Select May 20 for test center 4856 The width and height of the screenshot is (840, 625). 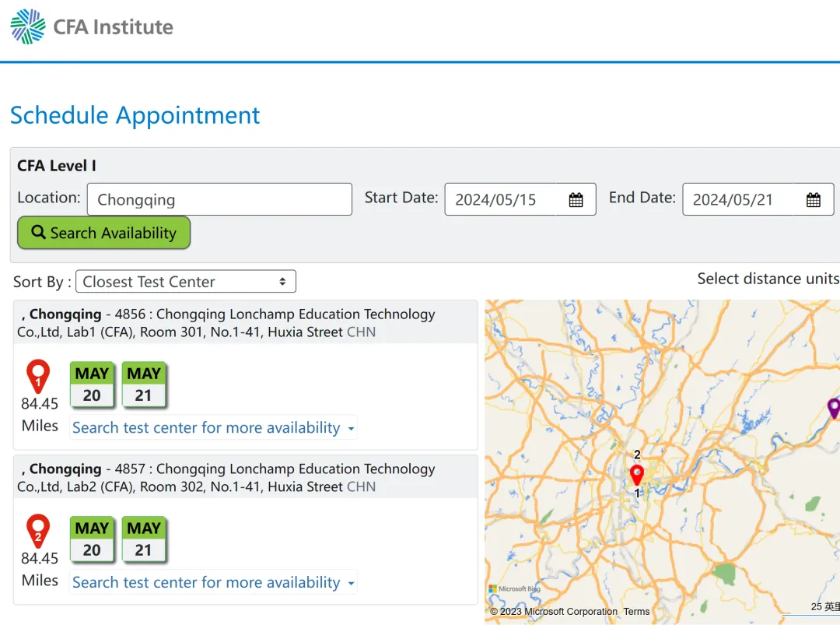tap(92, 384)
